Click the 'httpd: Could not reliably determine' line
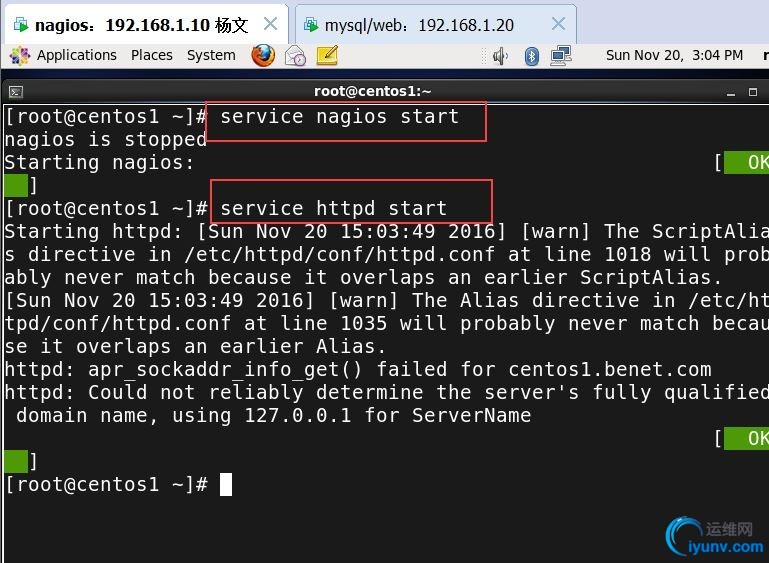The width and height of the screenshot is (769, 563). point(386,392)
